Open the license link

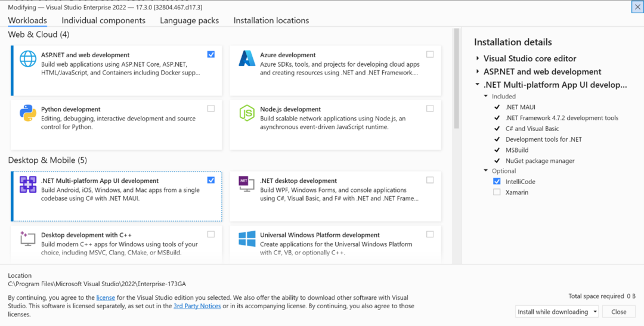pyautogui.click(x=106, y=297)
